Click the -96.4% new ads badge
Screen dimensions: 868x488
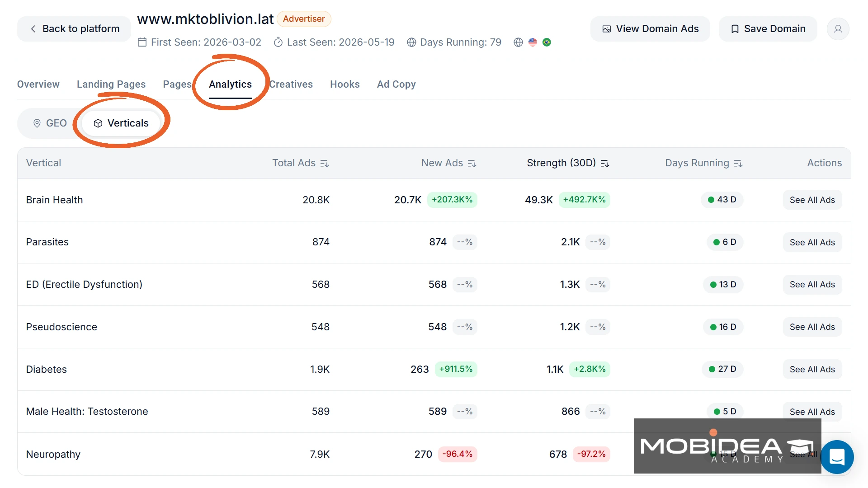click(458, 454)
